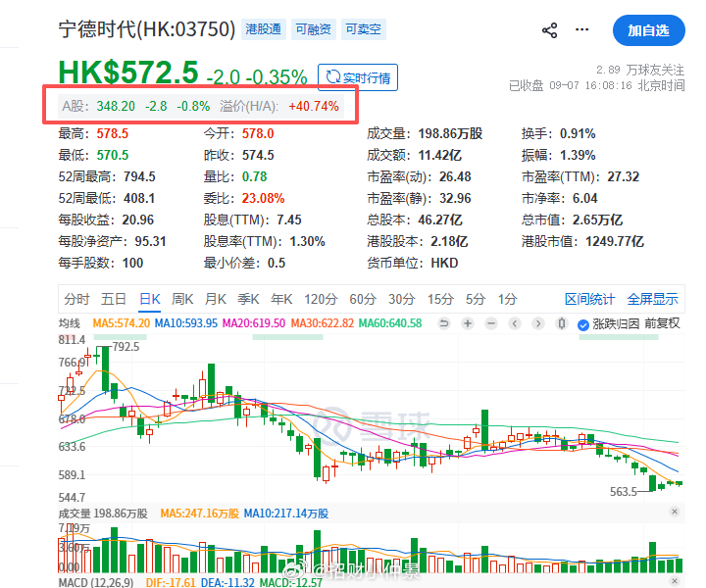706x588 pixels.
Task: Switch to the 1分 chart tab
Action: 507,299
